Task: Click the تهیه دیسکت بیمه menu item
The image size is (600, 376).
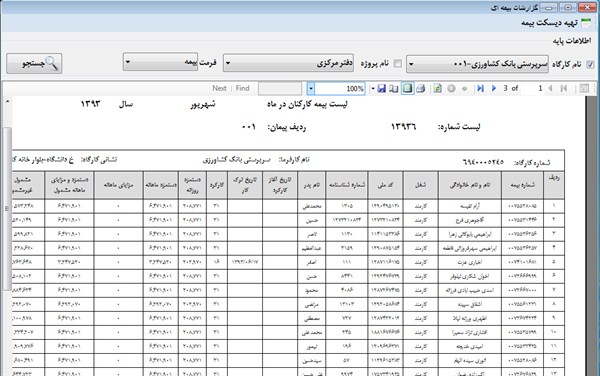Action: tap(549, 23)
